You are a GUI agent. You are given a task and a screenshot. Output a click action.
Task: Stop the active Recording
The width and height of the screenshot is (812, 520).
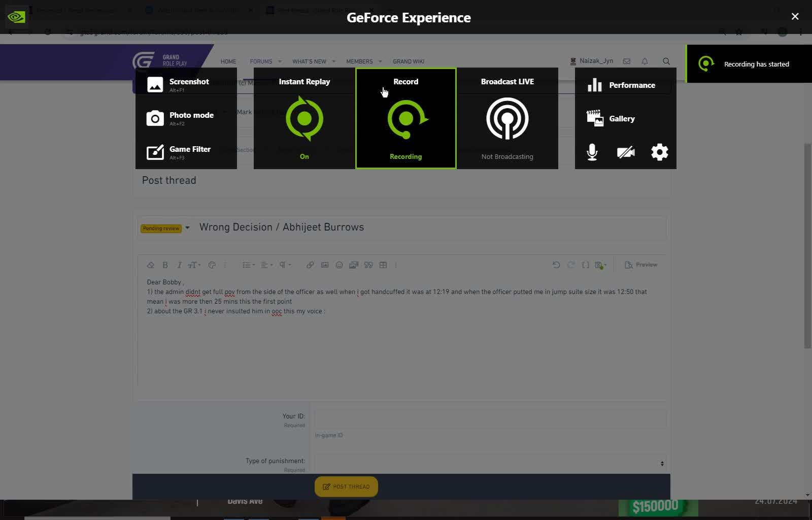click(405, 118)
